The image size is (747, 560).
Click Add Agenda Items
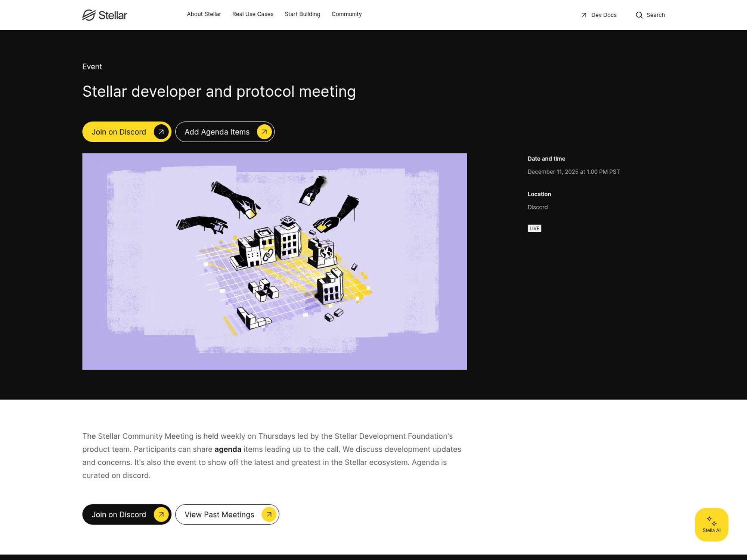coord(217,131)
